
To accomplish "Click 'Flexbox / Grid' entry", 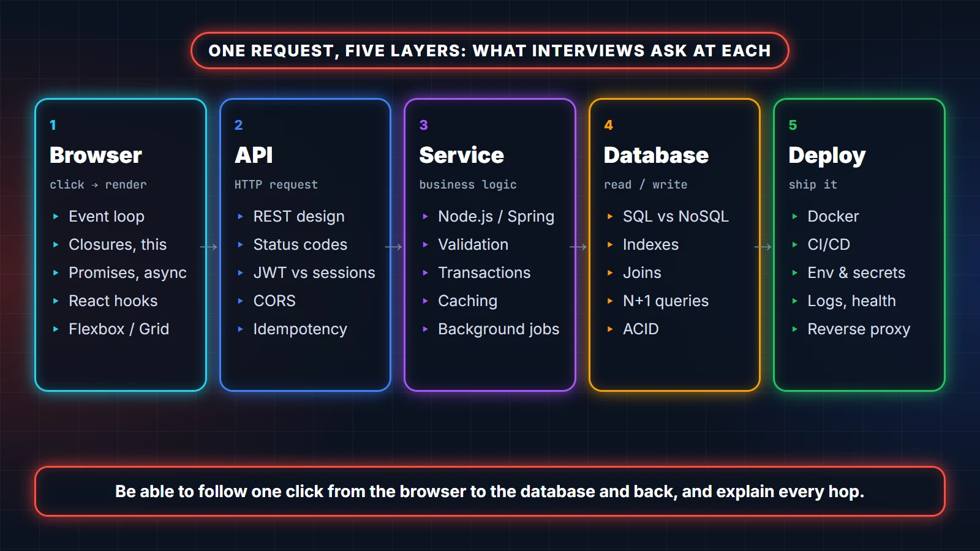I will [x=119, y=329].
